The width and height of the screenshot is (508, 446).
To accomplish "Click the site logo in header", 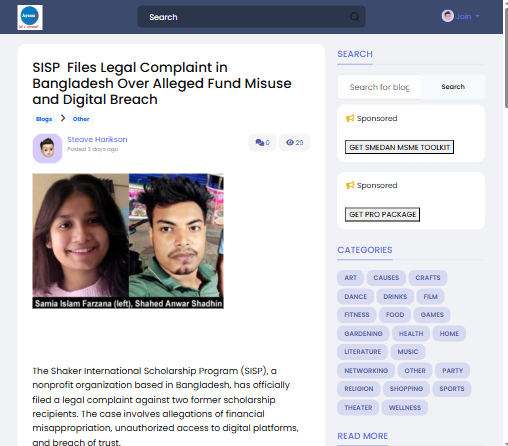I will [30, 17].
